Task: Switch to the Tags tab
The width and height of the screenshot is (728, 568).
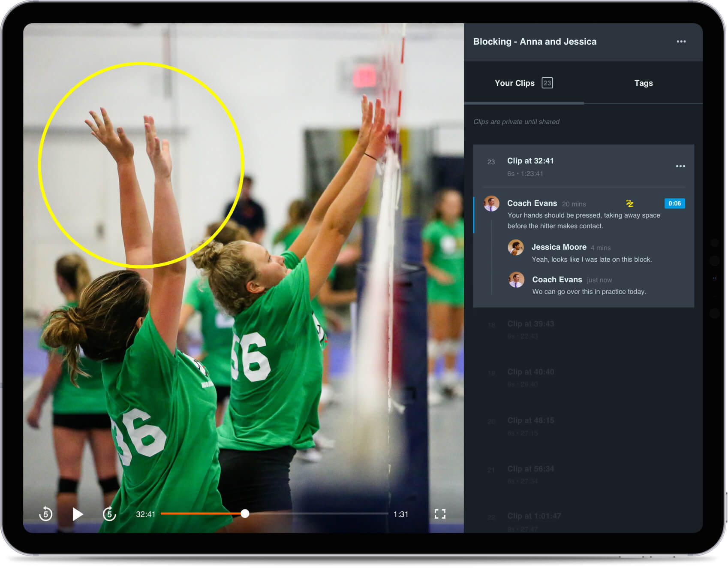Action: pyautogui.click(x=644, y=83)
